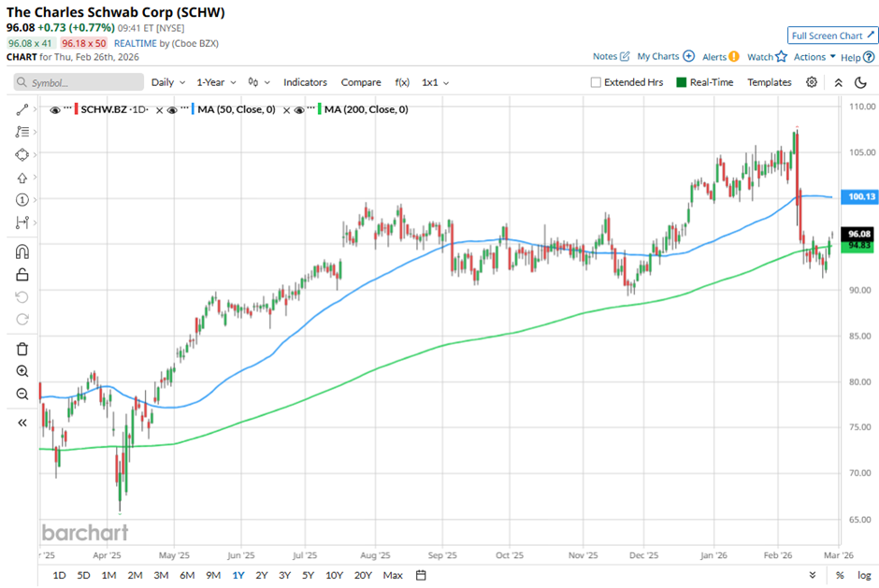This screenshot has width=879, height=588.
Task: Switch to dark mode moon icon
Action: [x=860, y=82]
